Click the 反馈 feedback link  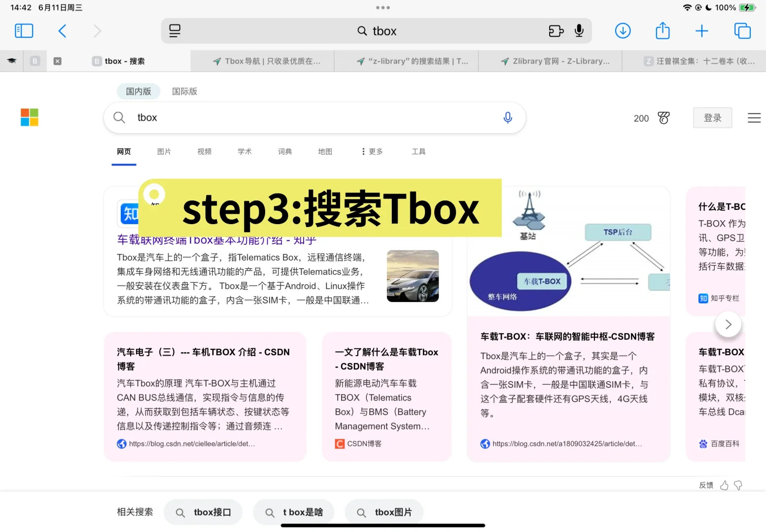(706, 485)
